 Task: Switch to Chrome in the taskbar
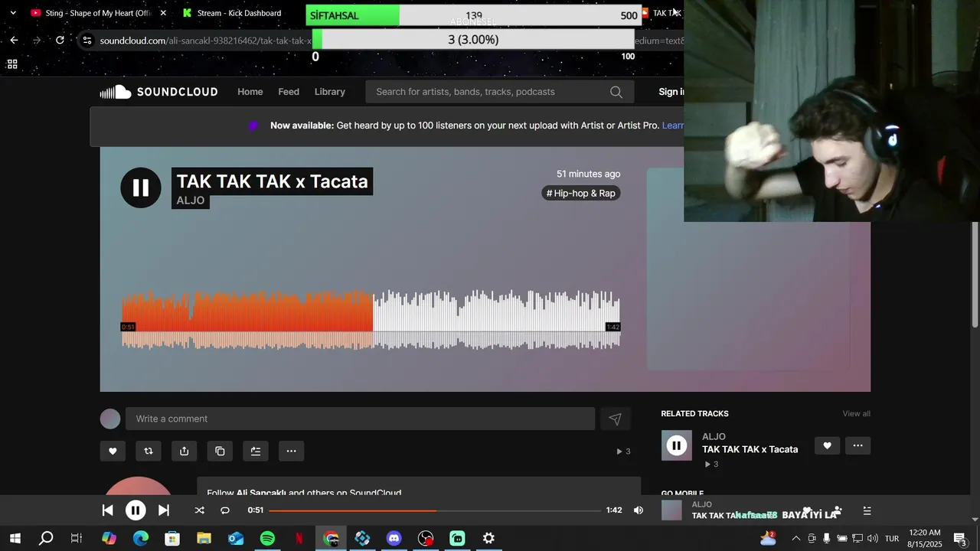331,539
